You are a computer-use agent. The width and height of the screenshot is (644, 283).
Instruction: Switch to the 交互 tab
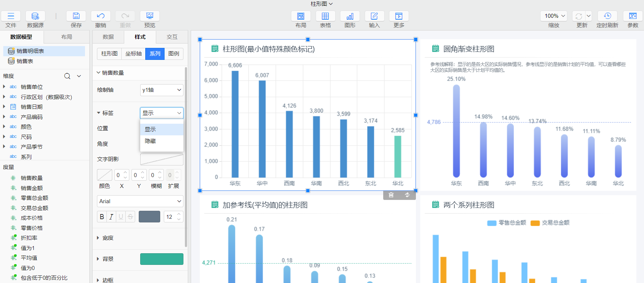[172, 37]
